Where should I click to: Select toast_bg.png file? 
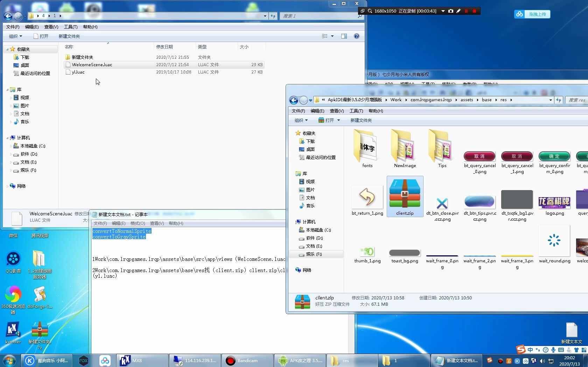point(405,256)
